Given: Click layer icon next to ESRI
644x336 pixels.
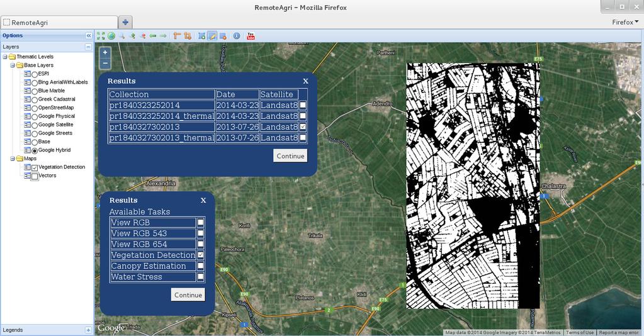Looking at the screenshot, I should click(28, 74).
